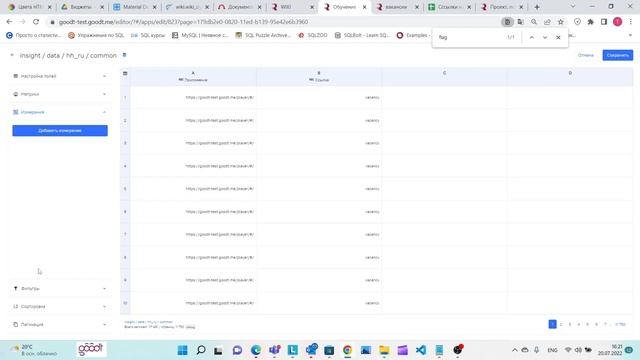The height and width of the screenshot is (360, 640).
Task: Go to next find result
Action: (544, 37)
